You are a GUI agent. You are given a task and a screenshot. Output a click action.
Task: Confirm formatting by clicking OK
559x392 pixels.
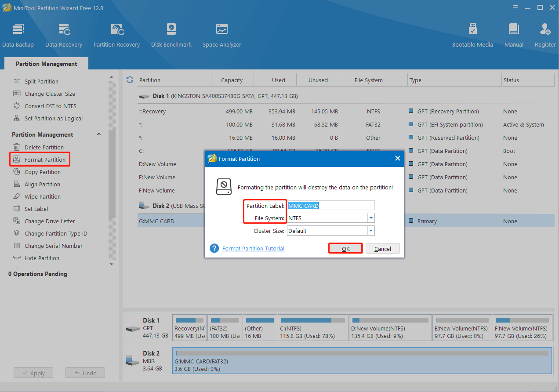(x=345, y=248)
